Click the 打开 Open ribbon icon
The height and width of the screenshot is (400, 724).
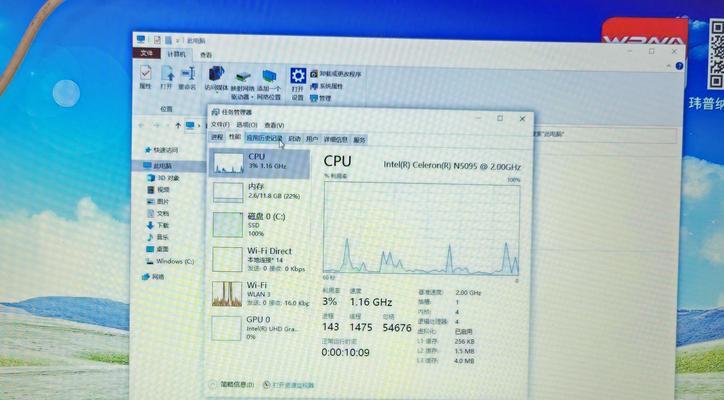pyautogui.click(x=166, y=77)
